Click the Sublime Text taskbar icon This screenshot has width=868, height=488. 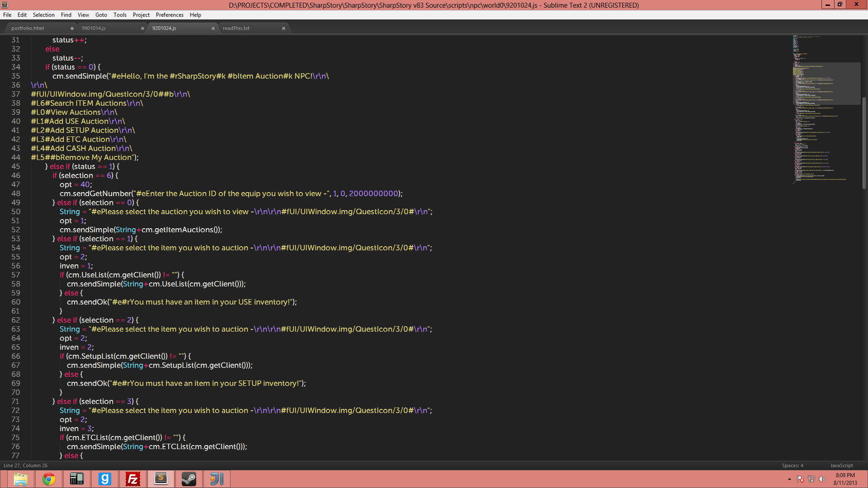click(x=161, y=479)
